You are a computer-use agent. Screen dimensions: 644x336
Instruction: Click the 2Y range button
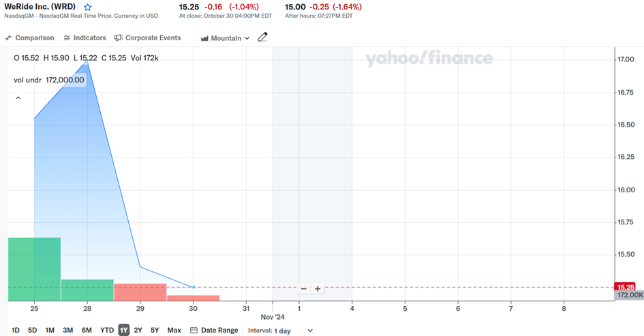click(138, 331)
